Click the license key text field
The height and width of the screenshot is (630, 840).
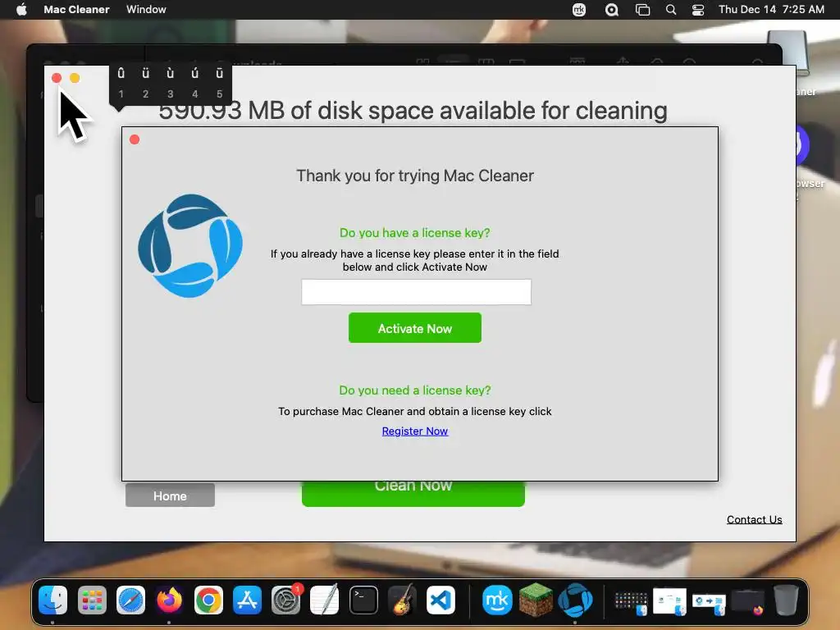[x=416, y=292]
